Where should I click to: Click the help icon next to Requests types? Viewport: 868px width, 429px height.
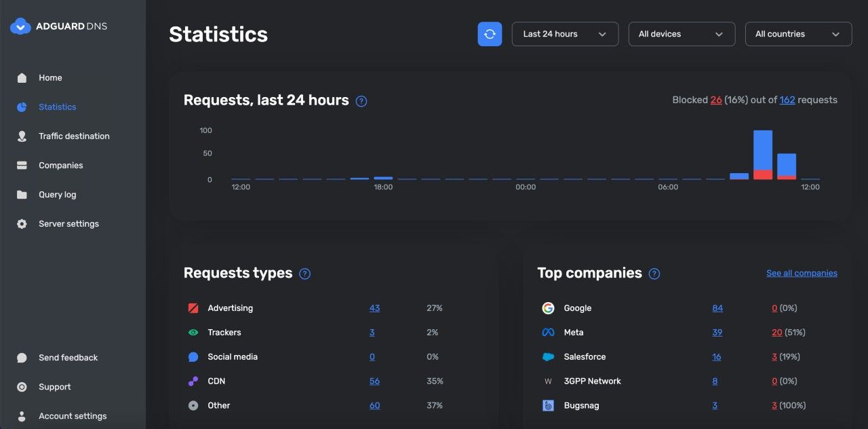[x=305, y=274]
